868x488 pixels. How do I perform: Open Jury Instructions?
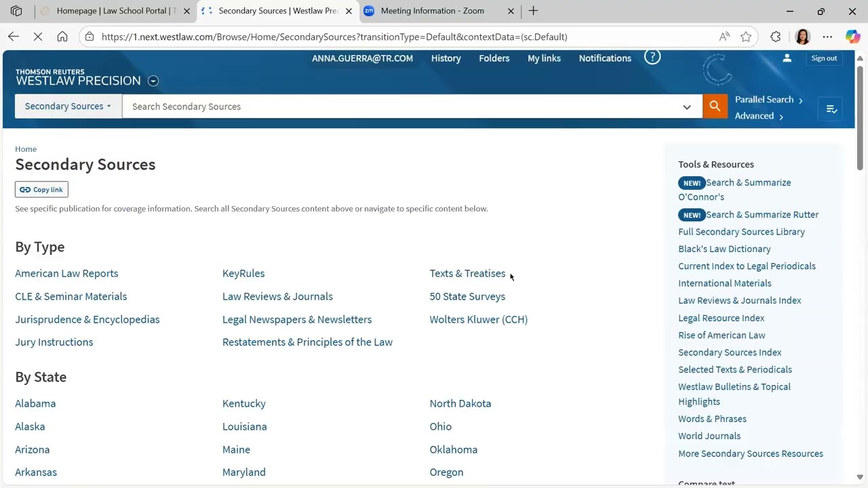pyautogui.click(x=54, y=342)
